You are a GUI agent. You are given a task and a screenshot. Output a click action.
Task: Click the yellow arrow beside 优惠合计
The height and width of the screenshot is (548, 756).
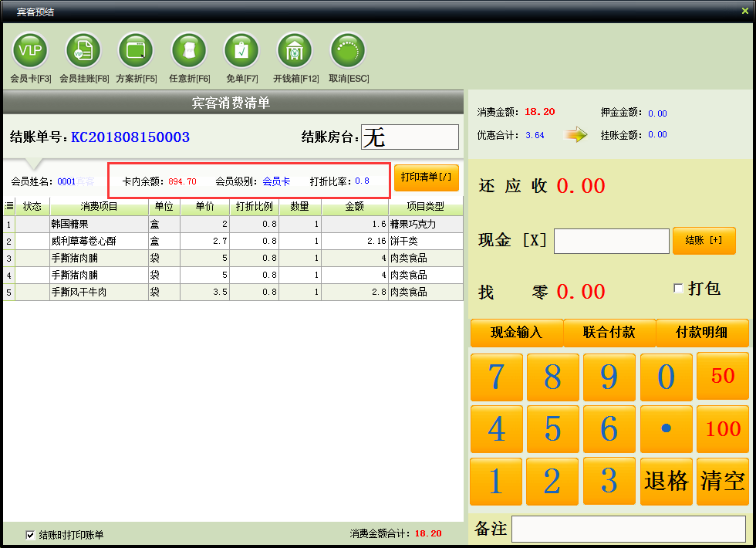575,135
